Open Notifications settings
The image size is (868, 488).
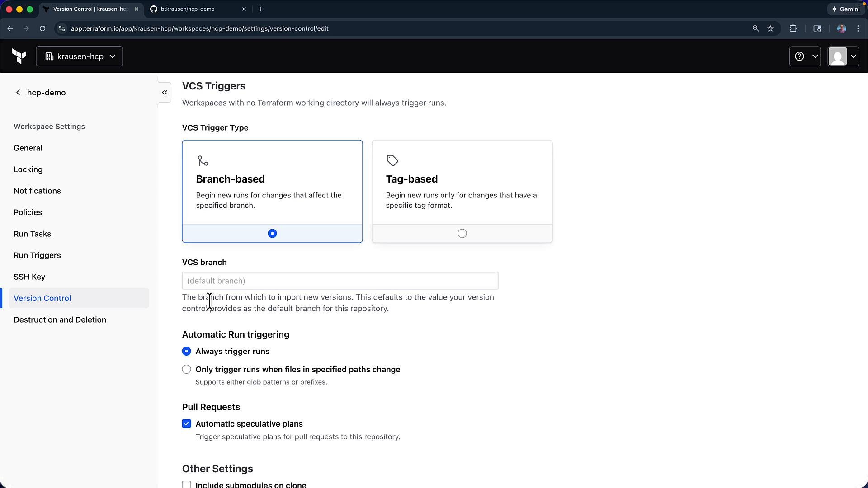point(37,191)
